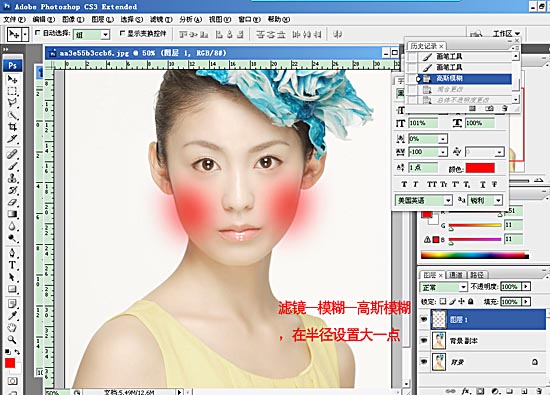Select the Pen tool
Viewport: 550px width, 395px height.
(12, 253)
